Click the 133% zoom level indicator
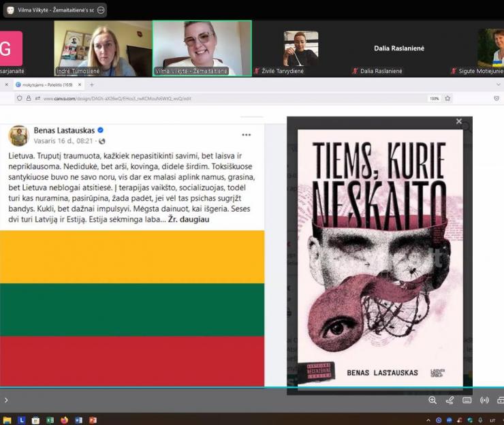504x425 pixels. point(435,98)
